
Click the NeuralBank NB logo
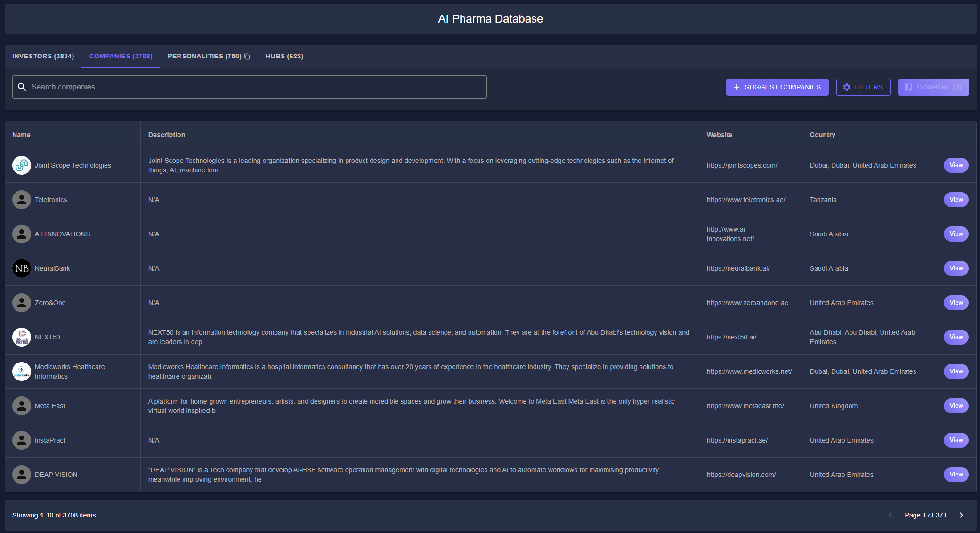22,268
